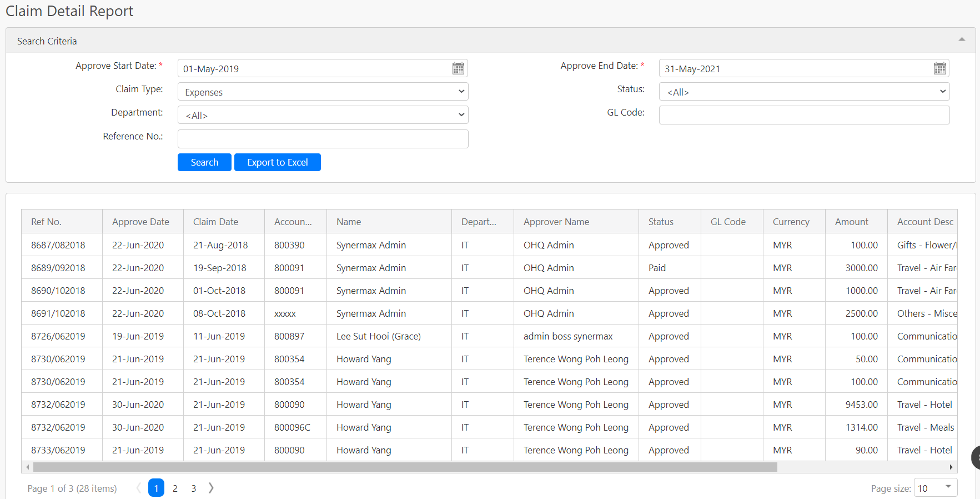Click claim date 08-Oct-2018
980x499 pixels.
click(x=219, y=313)
